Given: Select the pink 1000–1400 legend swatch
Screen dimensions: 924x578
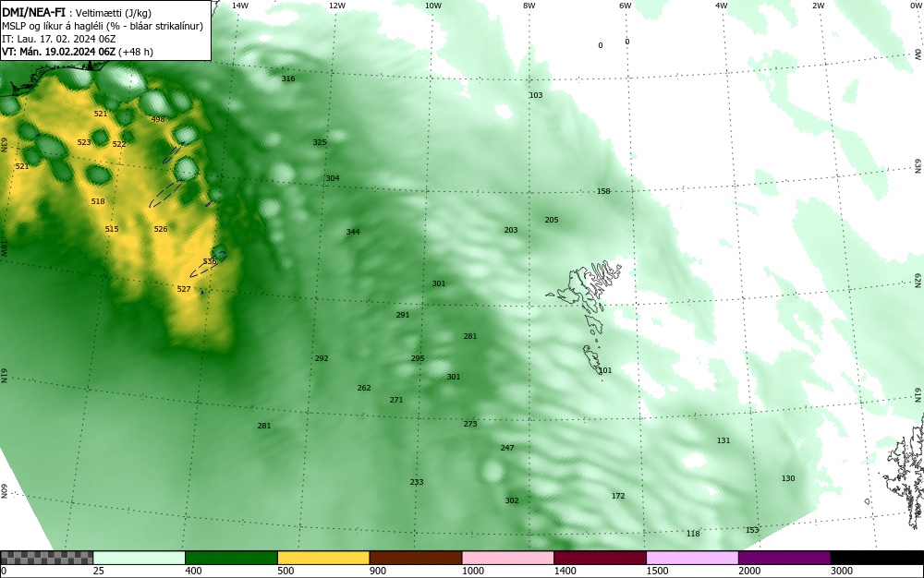Looking at the screenshot, I should tap(508, 558).
